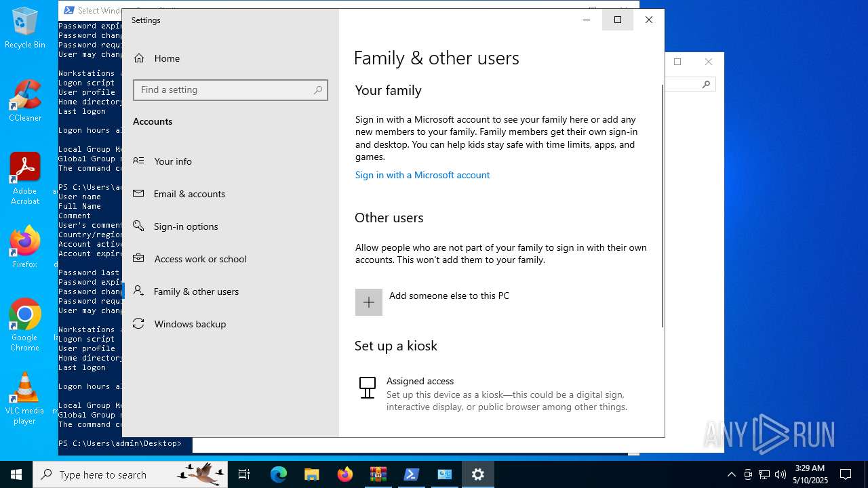Open the Windows Start menu
868x488 pixels.
tap(16, 474)
